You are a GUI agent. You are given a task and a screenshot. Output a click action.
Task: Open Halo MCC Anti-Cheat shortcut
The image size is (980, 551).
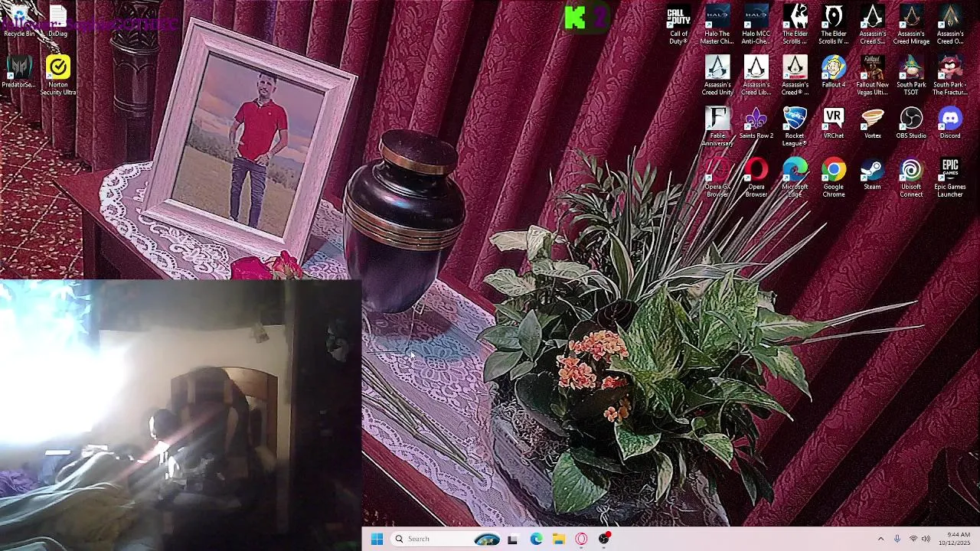pos(756,25)
